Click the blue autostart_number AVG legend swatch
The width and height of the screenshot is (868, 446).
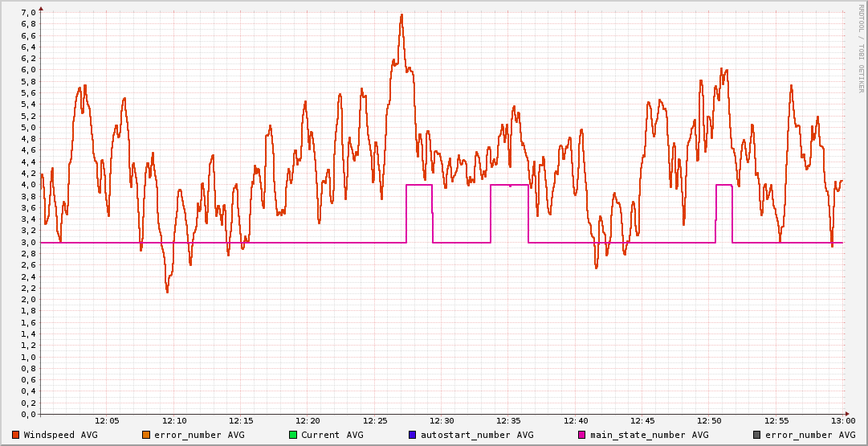coord(413,435)
